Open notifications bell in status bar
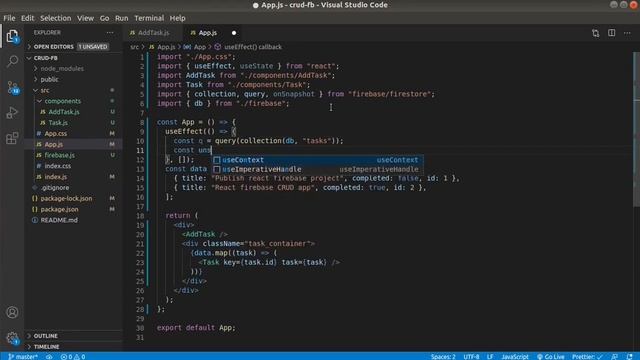Image resolution: width=640 pixels, height=360 pixels. (x=629, y=356)
